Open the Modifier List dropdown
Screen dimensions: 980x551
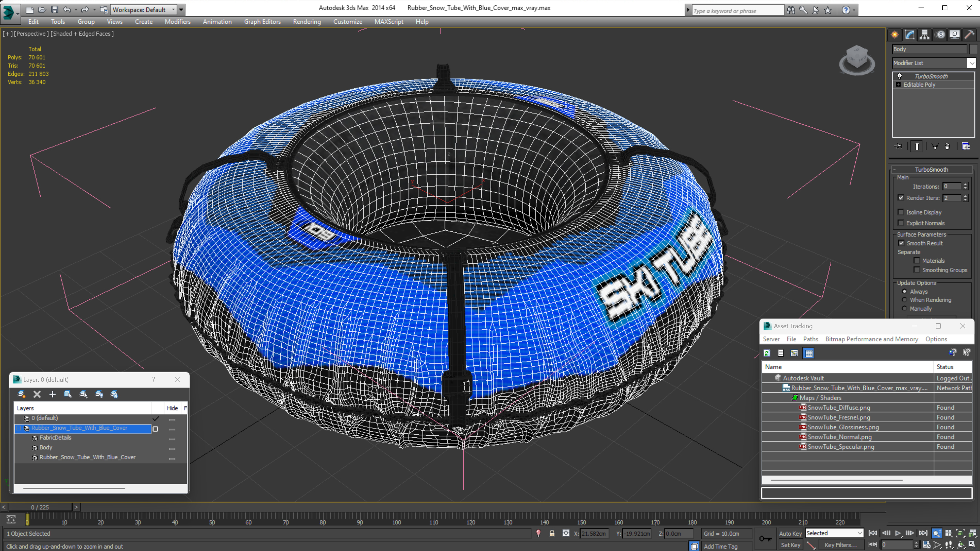pos(971,63)
